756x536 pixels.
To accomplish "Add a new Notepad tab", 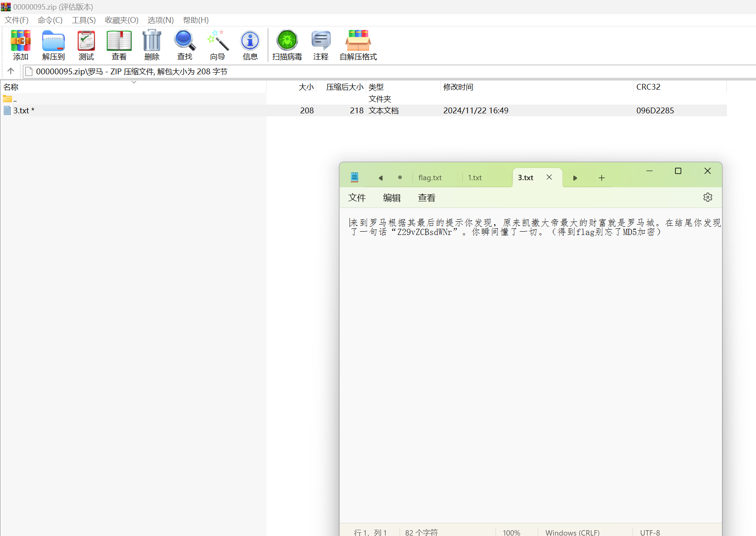I will [x=601, y=178].
